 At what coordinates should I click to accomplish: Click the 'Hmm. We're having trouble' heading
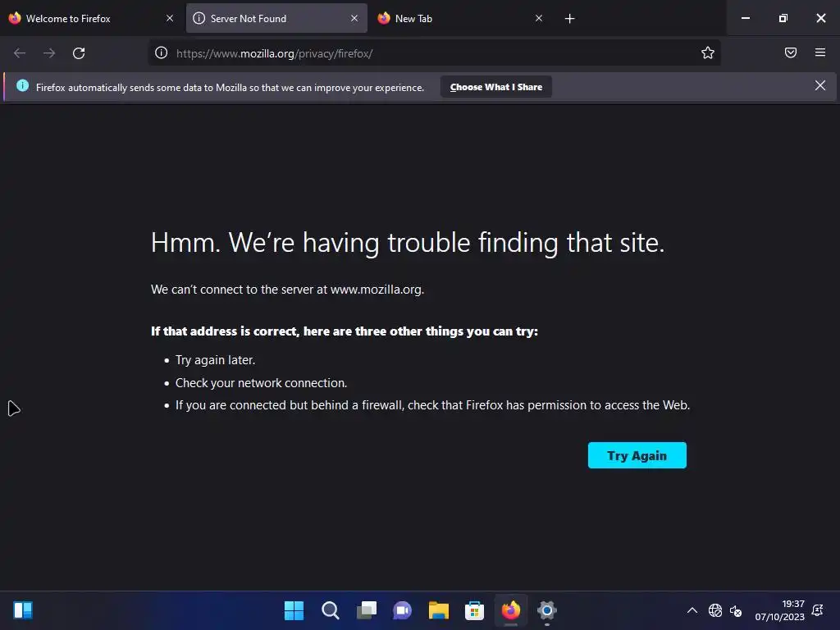(x=408, y=243)
